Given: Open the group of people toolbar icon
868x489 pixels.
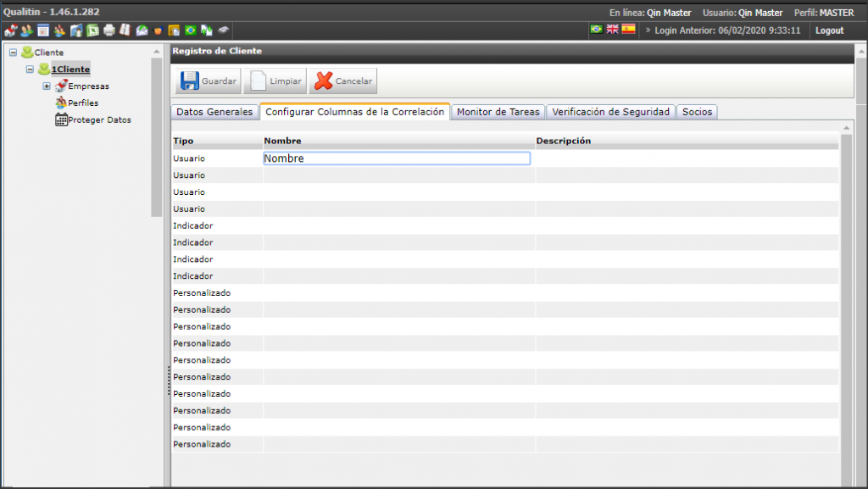Looking at the screenshot, I should [59, 31].
